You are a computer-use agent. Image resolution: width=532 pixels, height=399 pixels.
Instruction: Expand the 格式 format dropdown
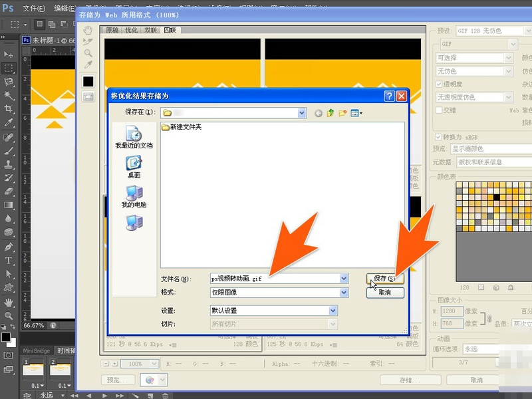(344, 293)
